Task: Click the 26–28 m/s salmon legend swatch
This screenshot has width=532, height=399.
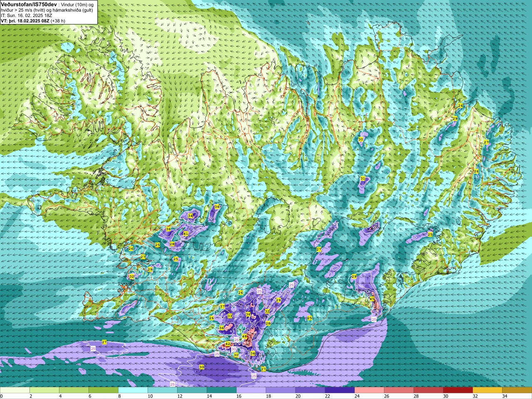Action: [399, 390]
